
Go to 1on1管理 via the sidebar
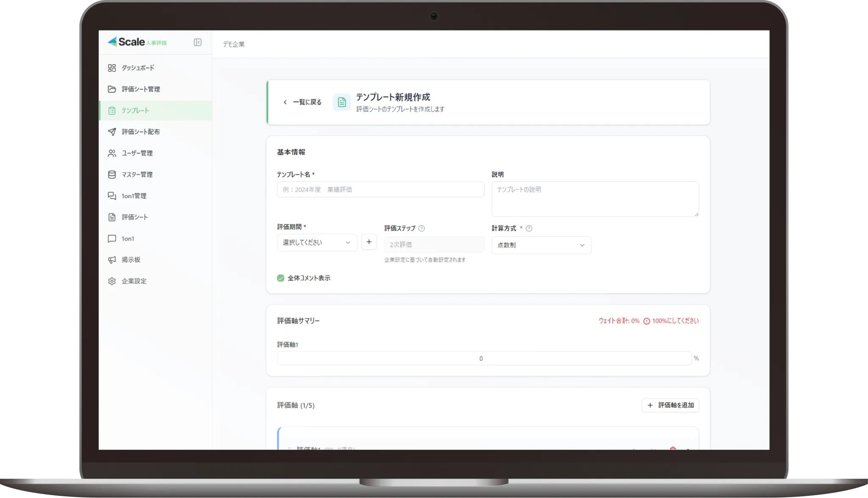(x=134, y=196)
